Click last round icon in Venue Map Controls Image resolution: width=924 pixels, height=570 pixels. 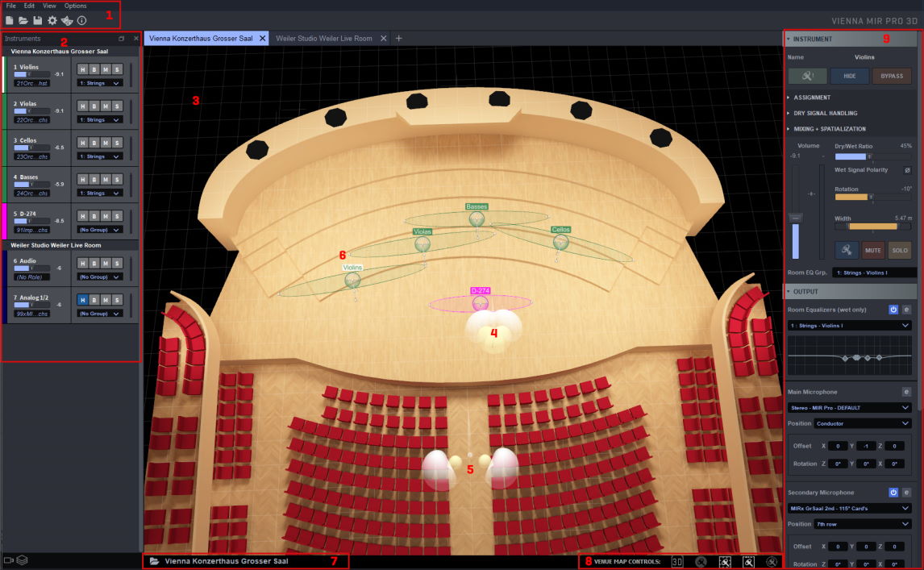pos(772,562)
